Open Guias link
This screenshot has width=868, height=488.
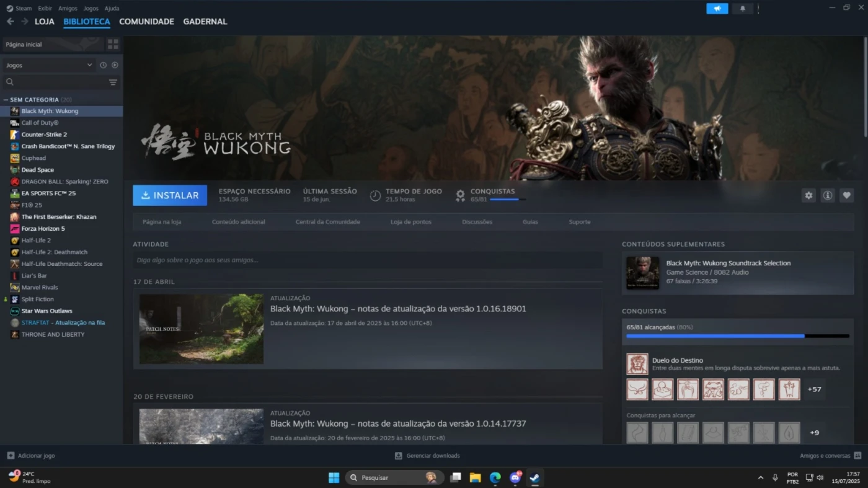(x=530, y=222)
